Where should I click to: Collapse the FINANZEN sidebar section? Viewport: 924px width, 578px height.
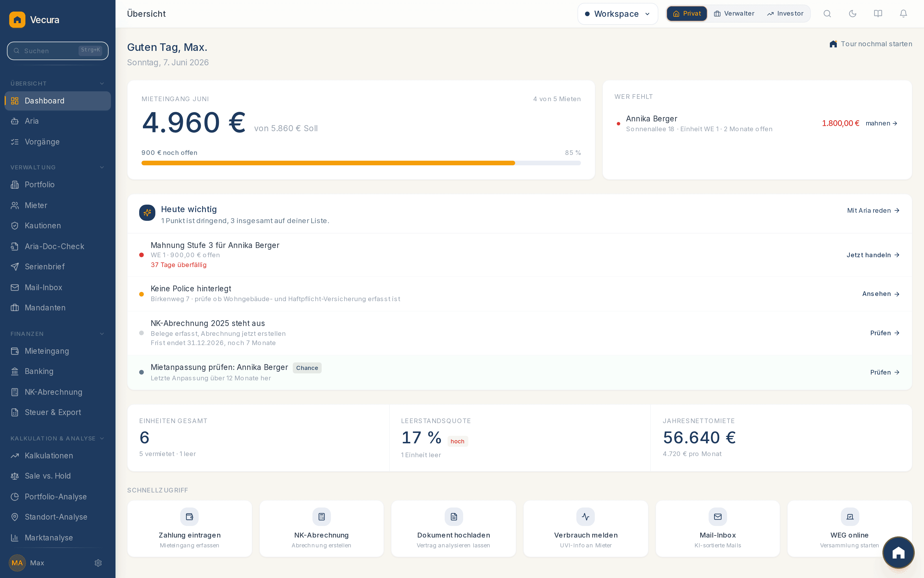[x=102, y=334]
